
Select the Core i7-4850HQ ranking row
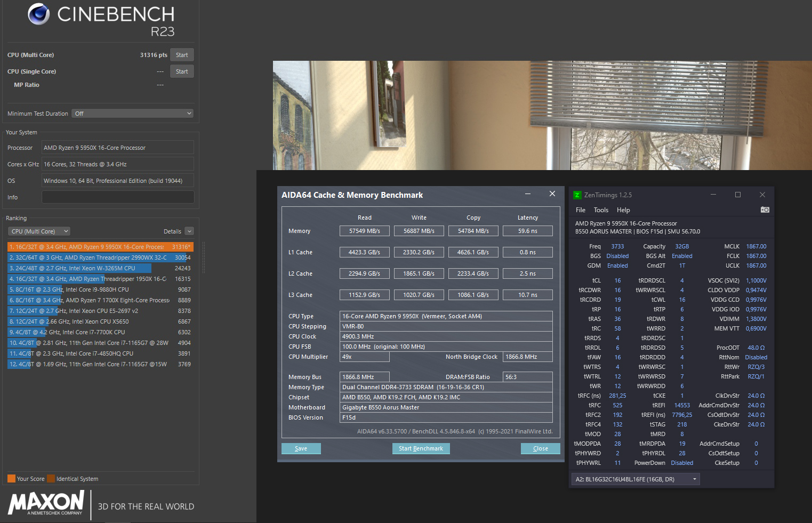100,353
